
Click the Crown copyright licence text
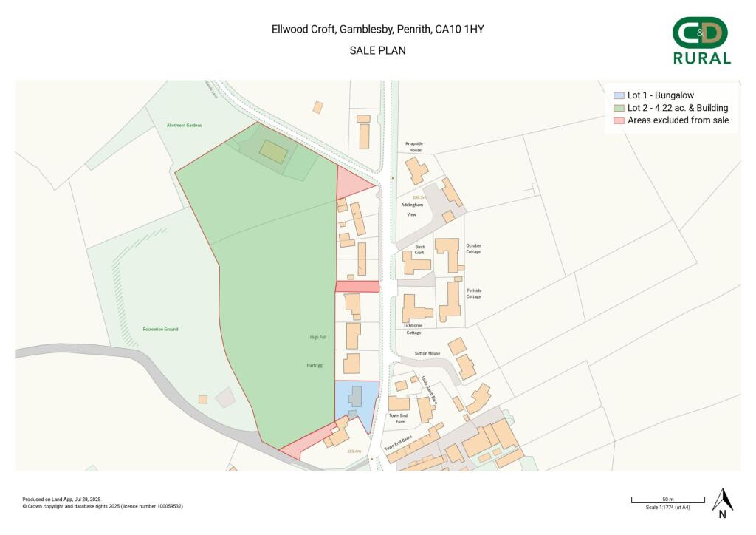[103, 506]
